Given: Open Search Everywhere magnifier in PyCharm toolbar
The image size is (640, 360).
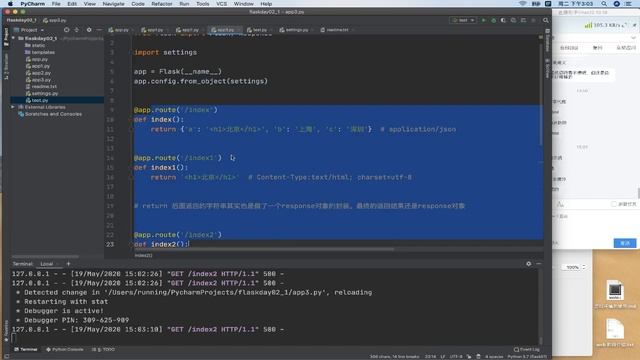Looking at the screenshot, I should (545, 20).
